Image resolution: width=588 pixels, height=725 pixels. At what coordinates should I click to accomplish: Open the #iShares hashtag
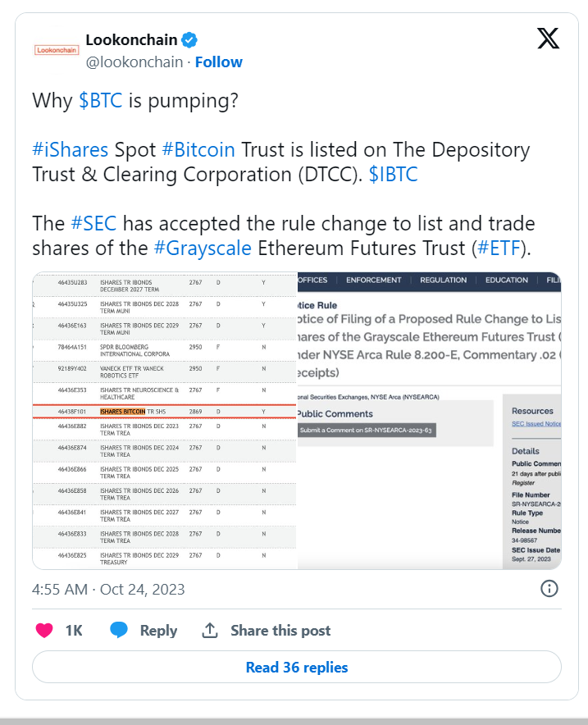point(71,150)
